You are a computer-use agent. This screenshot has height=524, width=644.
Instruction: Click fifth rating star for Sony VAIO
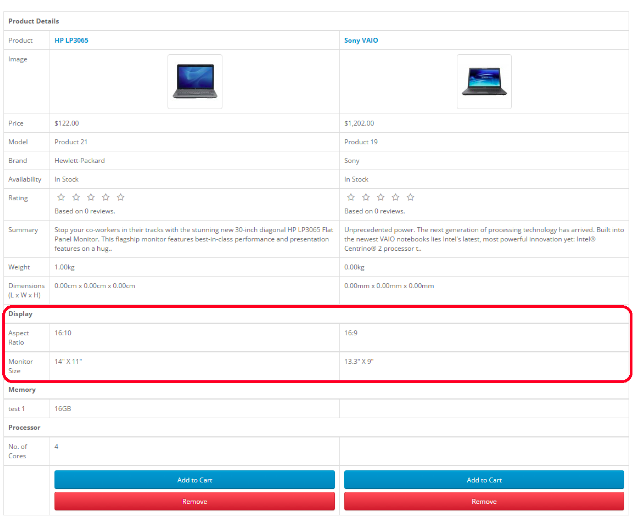coord(410,197)
